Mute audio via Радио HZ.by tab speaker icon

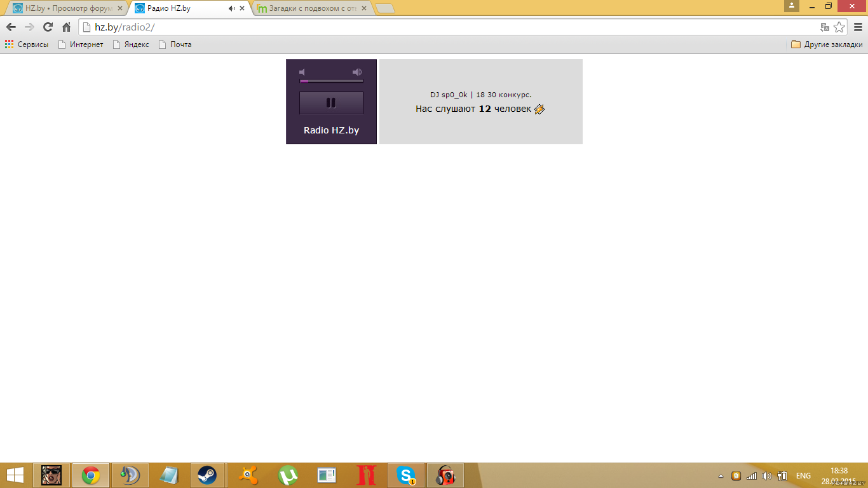click(x=231, y=9)
